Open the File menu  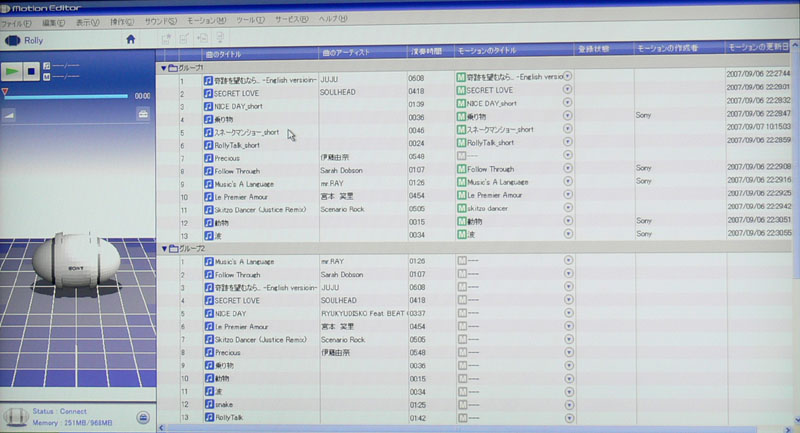pyautogui.click(x=16, y=24)
